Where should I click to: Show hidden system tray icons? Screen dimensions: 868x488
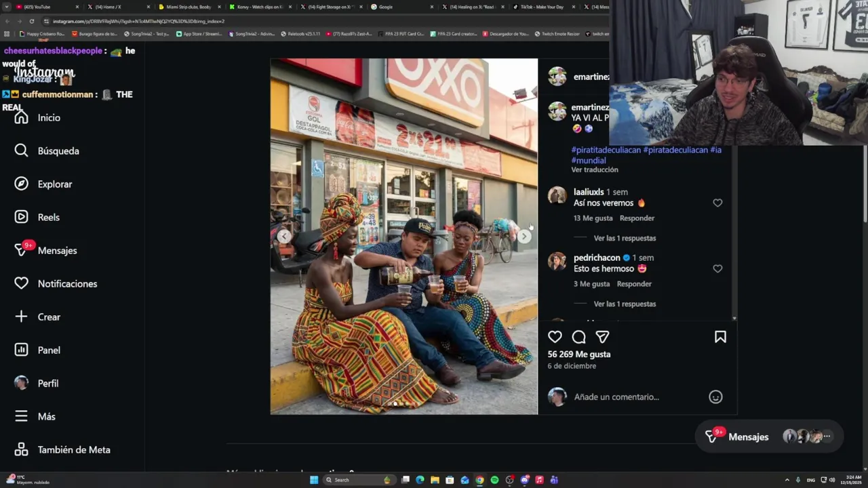787,480
